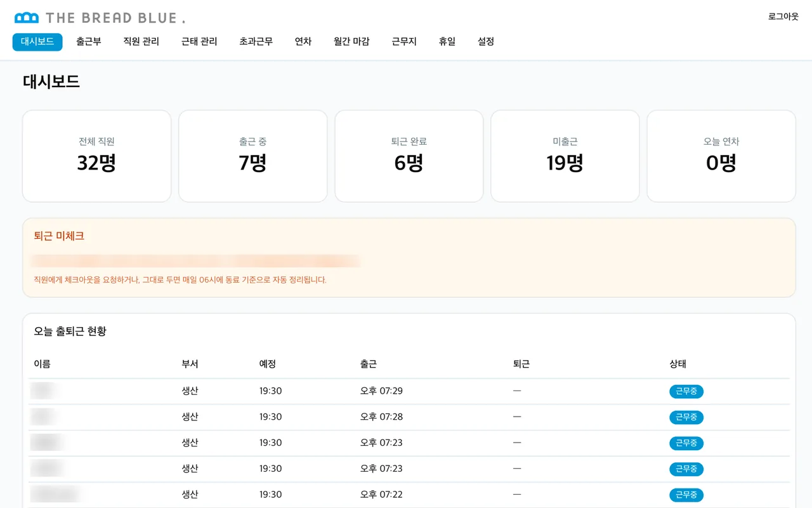Screen dimensions: 812x508
Task: Click the 퇴근 미체크 heading
Action: tap(59, 236)
